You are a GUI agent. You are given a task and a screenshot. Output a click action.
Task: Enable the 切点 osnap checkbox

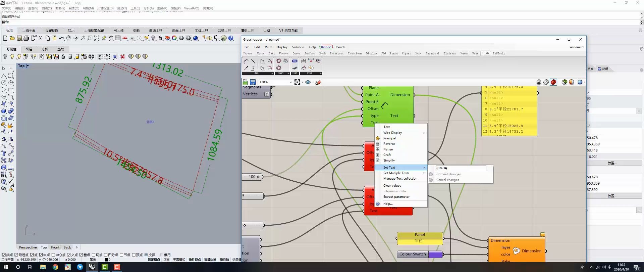[94, 255]
